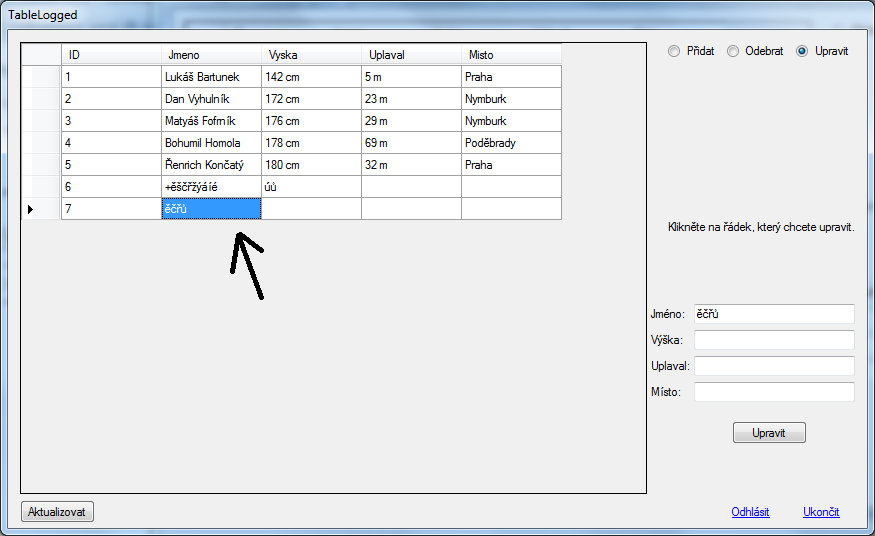Focus the Uplaval input field

click(774, 366)
